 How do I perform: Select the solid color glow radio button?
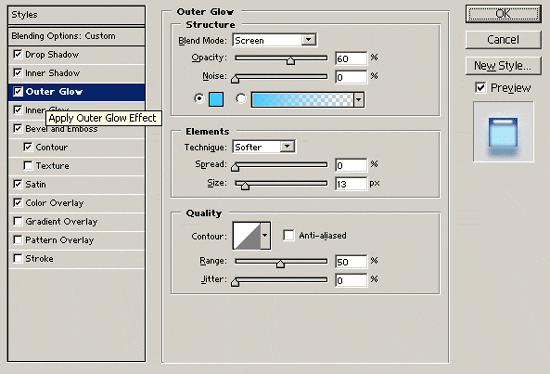[199, 99]
